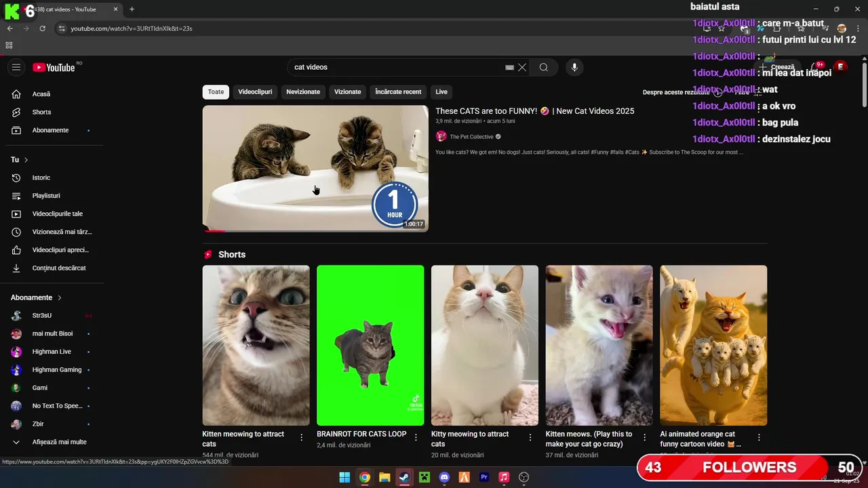Open File Explorer from the taskbar
The width and height of the screenshot is (868, 488).
coord(384,477)
